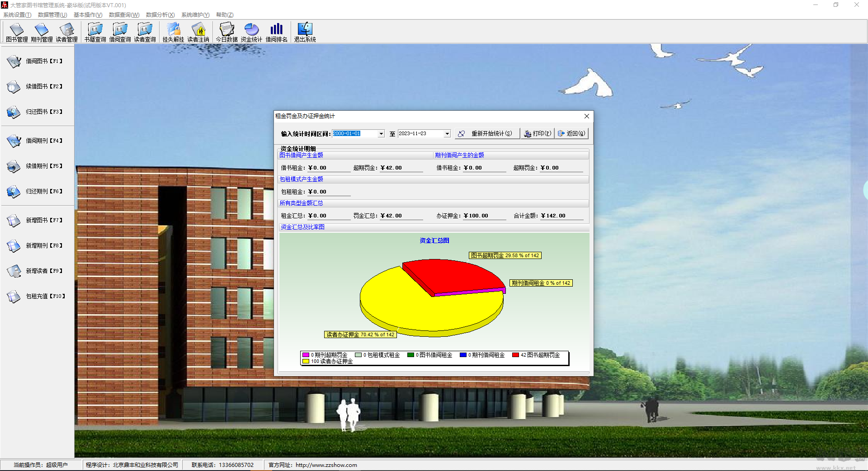Open 期刊管理 toolbar icon
Screen dimensions: 868x471
pos(42,33)
